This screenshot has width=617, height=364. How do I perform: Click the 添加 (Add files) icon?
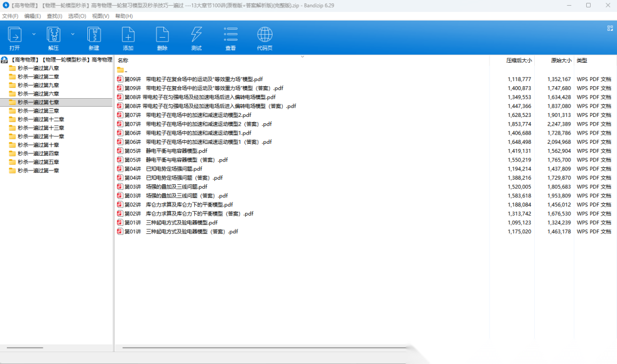[128, 35]
